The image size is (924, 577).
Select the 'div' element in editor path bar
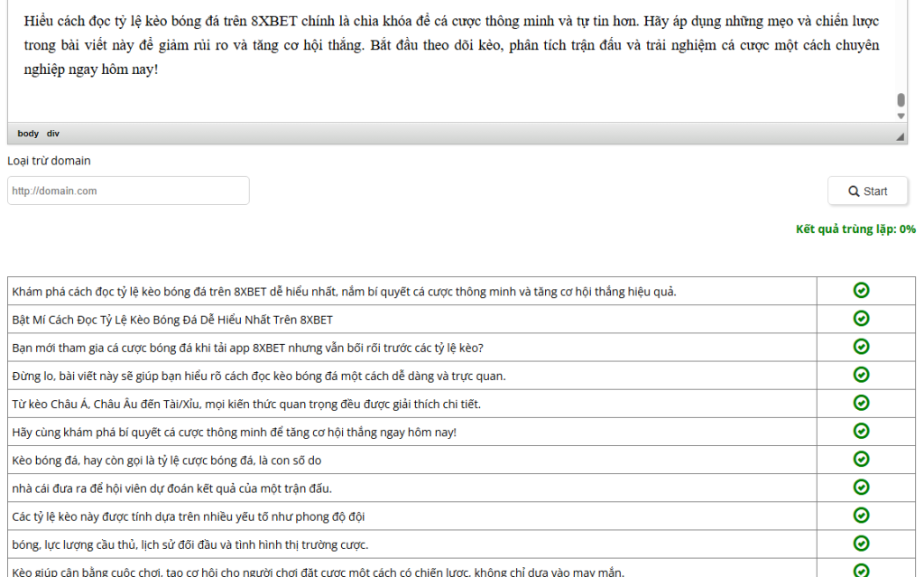pyautogui.click(x=53, y=134)
